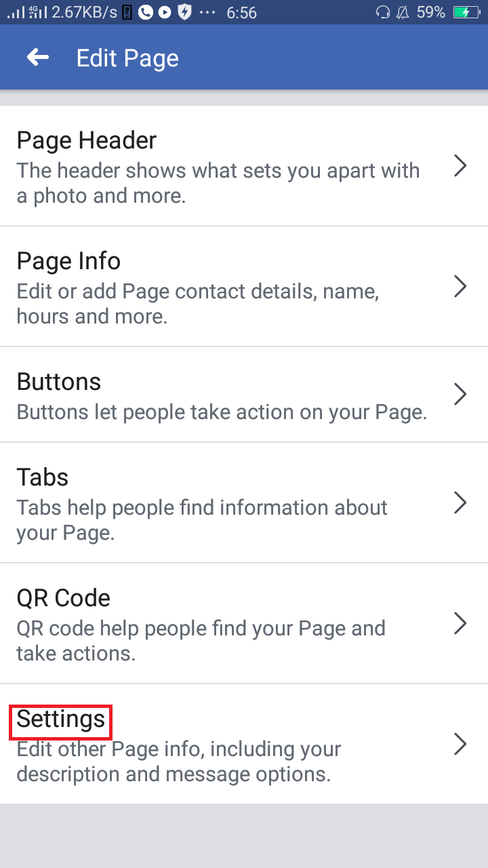
Task: Open the Buttons section title
Action: coord(59,382)
